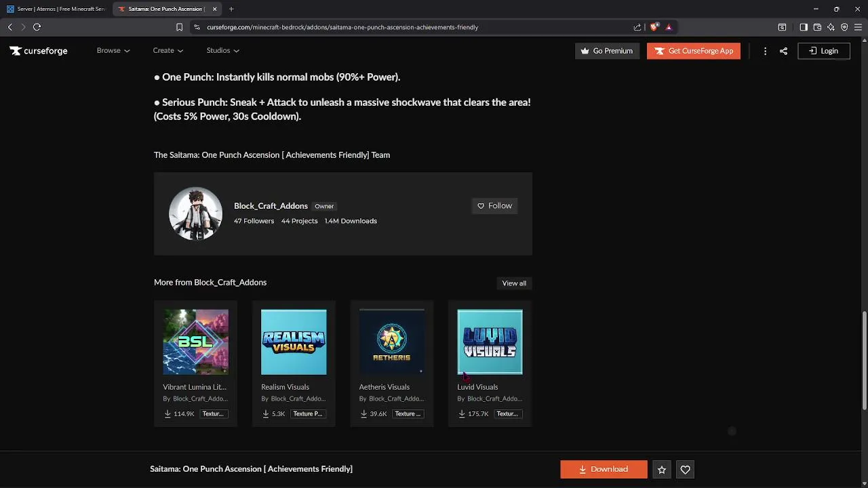Click the share page icon in the address bar
Viewport: 868px width, 488px height.
point(637,27)
